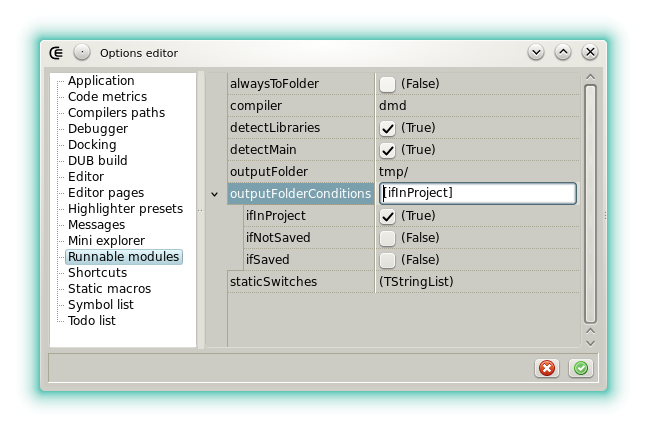Select Compilers paths category
The height and width of the screenshot is (431, 647).
pos(116,113)
